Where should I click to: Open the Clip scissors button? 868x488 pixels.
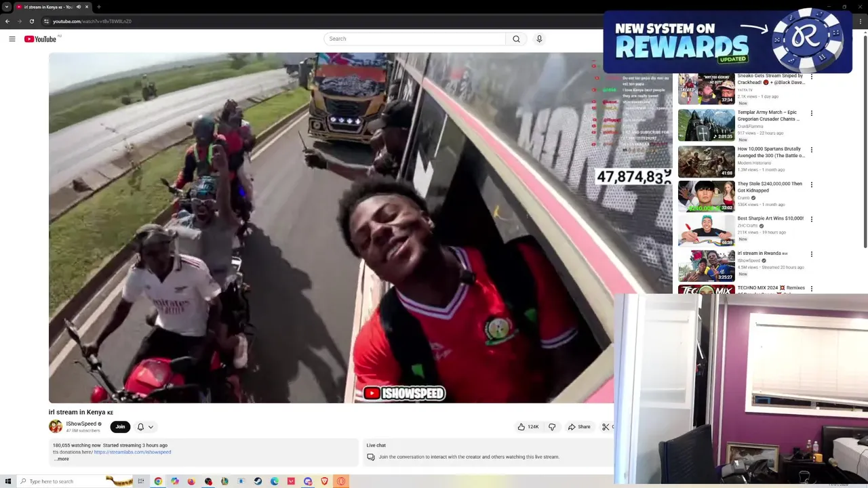(x=606, y=427)
